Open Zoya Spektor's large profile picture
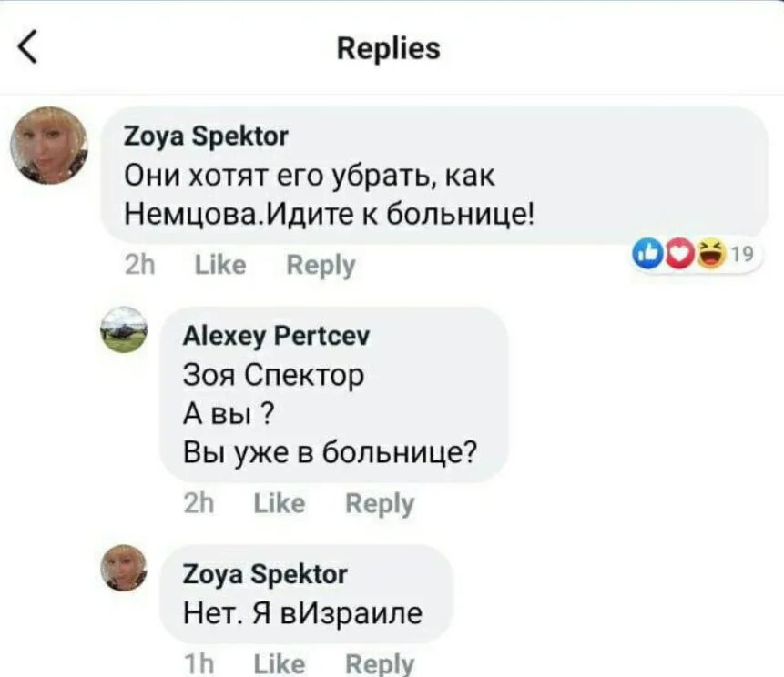This screenshot has width=784, height=677. (x=49, y=146)
